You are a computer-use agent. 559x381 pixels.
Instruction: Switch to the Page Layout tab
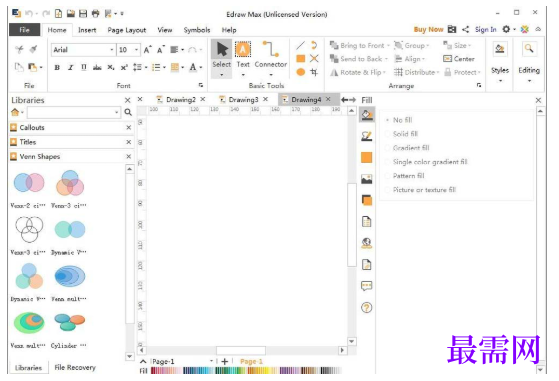[127, 30]
